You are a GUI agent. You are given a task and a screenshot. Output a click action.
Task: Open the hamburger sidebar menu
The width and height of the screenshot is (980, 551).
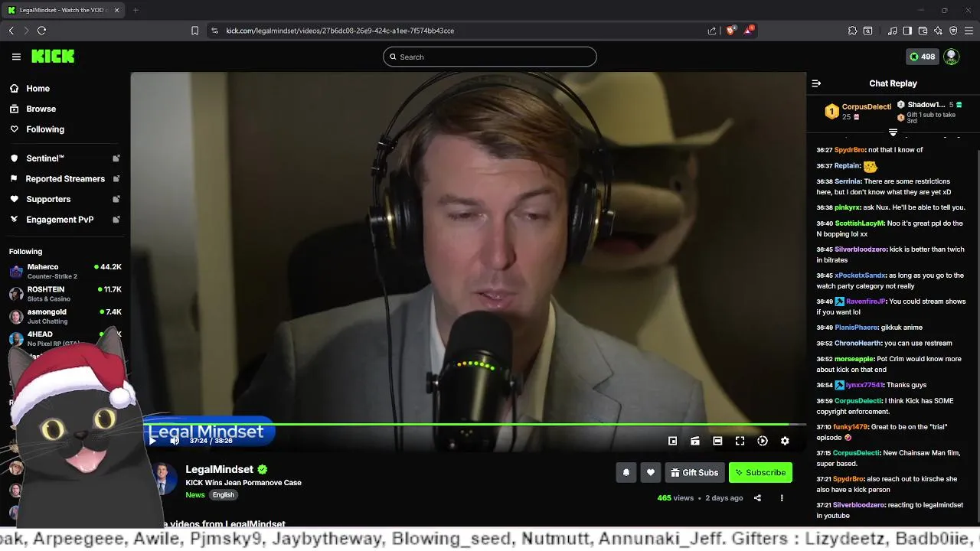[x=16, y=57]
